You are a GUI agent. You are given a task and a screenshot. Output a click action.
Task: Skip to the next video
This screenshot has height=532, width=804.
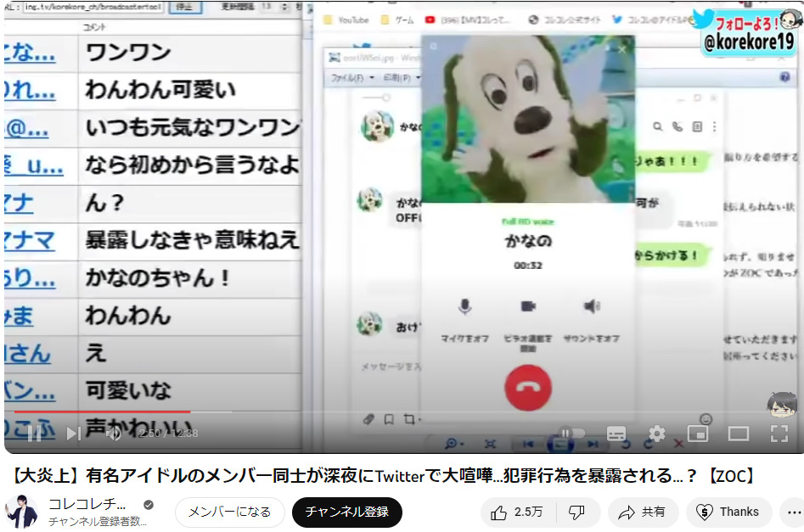(x=73, y=434)
